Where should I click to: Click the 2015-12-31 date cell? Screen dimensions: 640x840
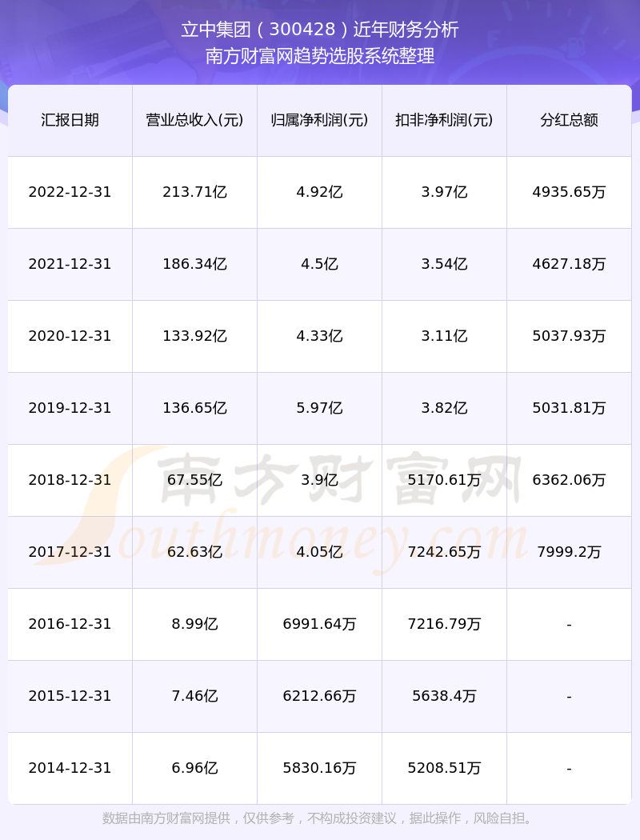click(x=70, y=696)
